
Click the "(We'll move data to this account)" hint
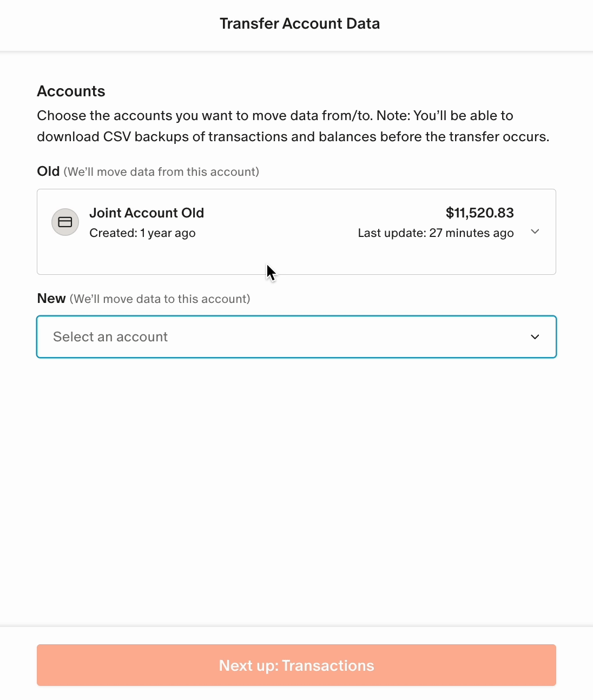pyautogui.click(x=160, y=299)
